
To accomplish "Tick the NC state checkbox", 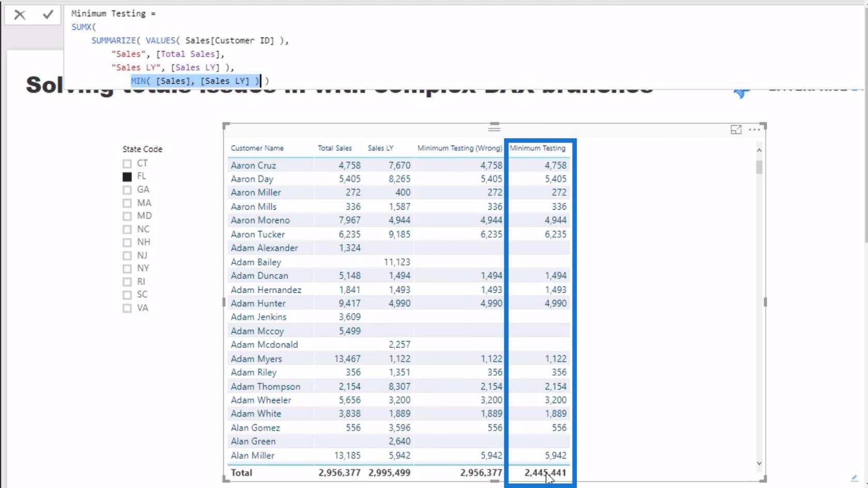I will pos(127,230).
